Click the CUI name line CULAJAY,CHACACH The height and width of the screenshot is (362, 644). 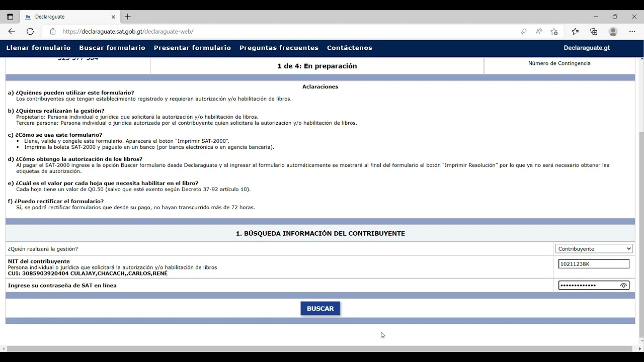[x=88, y=274]
